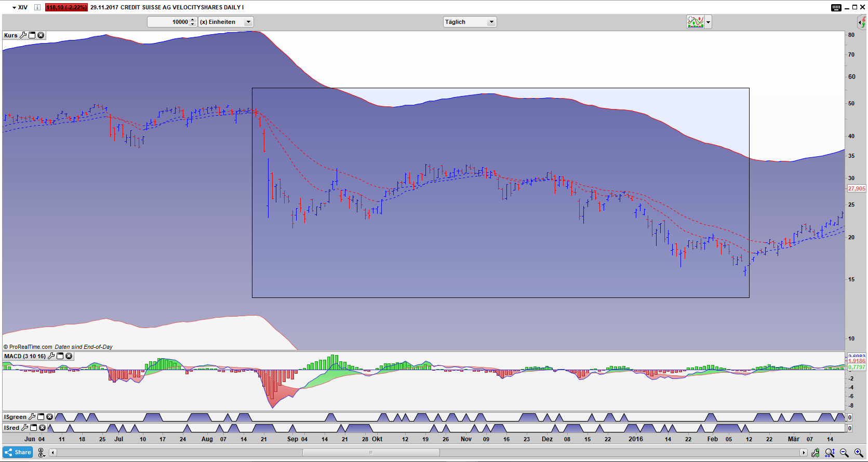
Task: Open MACD indicator settings wrench
Action: 51,356
